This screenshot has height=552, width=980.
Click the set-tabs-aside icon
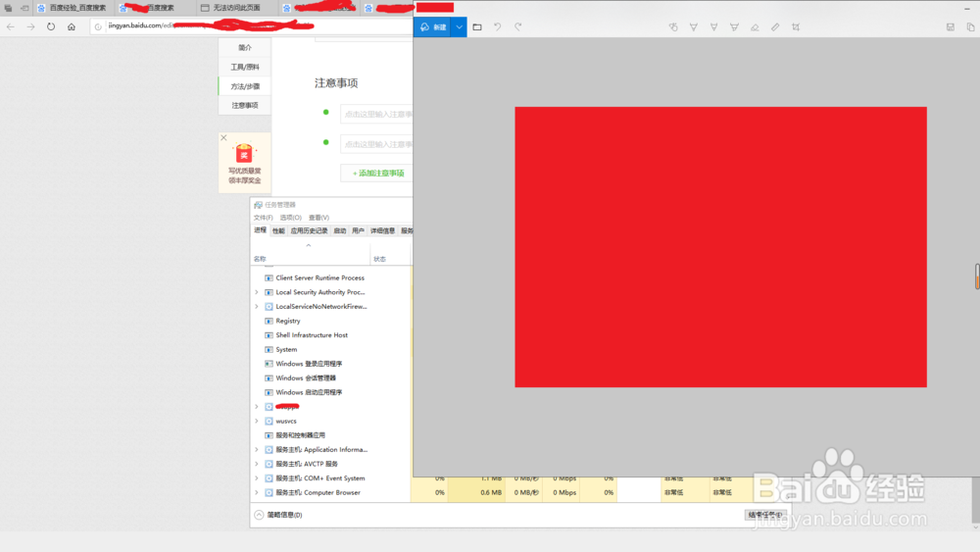(24, 8)
